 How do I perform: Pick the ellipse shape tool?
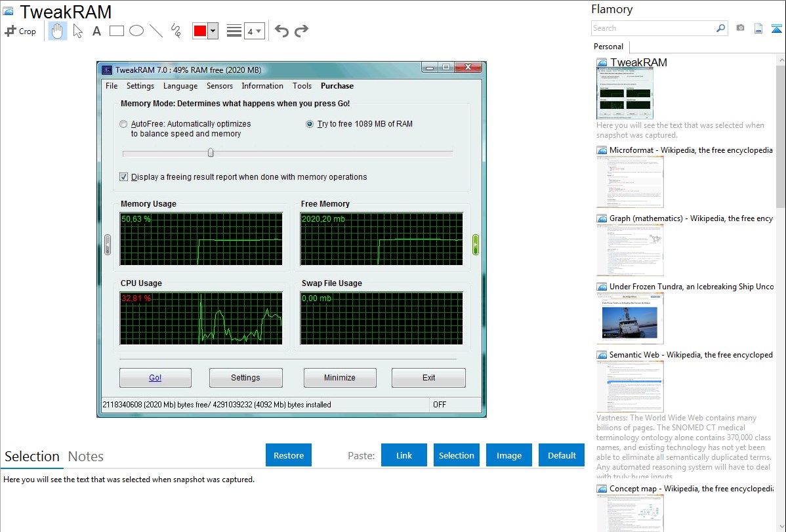pos(136,31)
